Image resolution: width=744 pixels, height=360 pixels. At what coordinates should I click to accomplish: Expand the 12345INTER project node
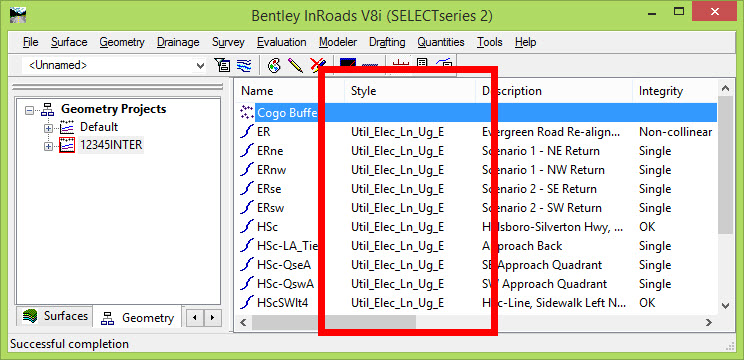pos(48,146)
